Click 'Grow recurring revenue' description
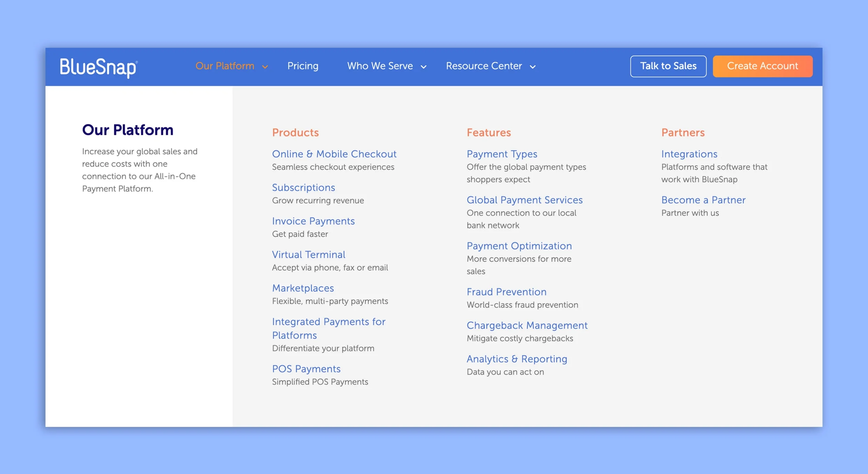This screenshot has width=868, height=474. pos(318,201)
